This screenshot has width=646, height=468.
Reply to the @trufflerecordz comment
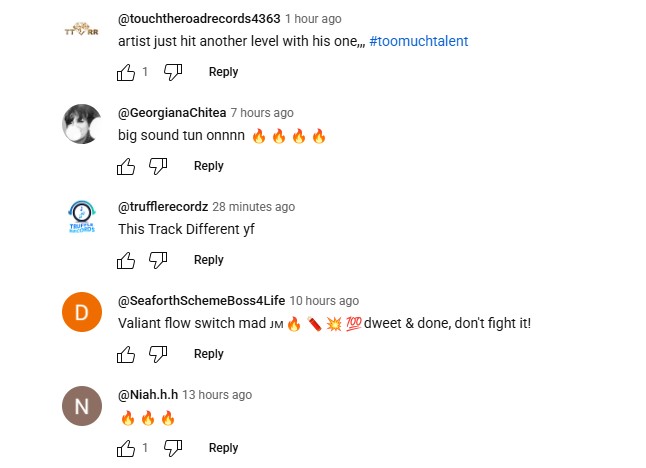click(208, 260)
